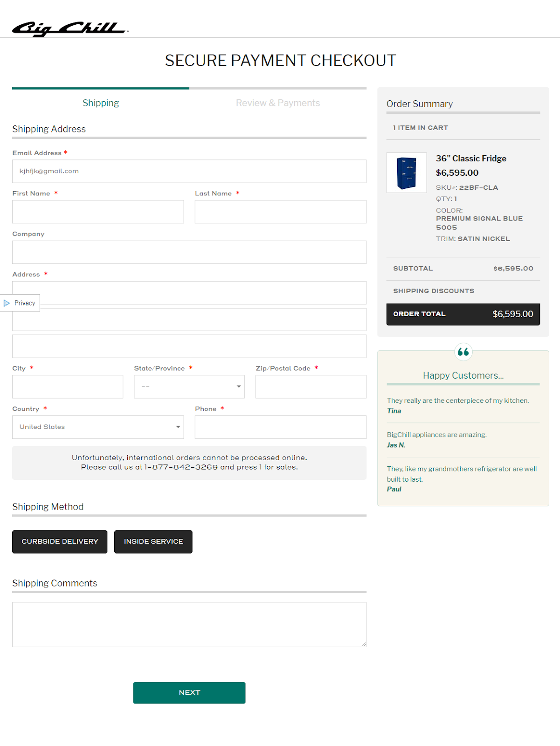Click the Secure Payment Checkout title

[x=280, y=61]
